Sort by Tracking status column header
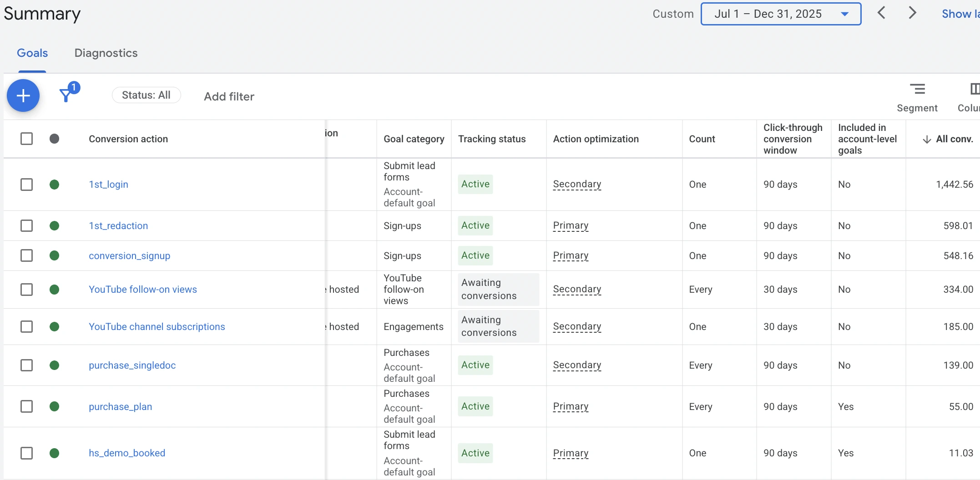Screen dimensions: 980x480 (x=492, y=139)
